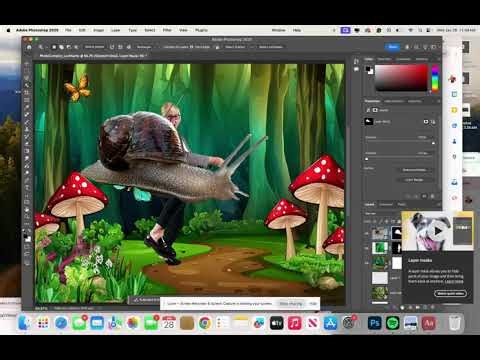Switch to the Channels tab
The image size is (480, 360).
(386, 204)
